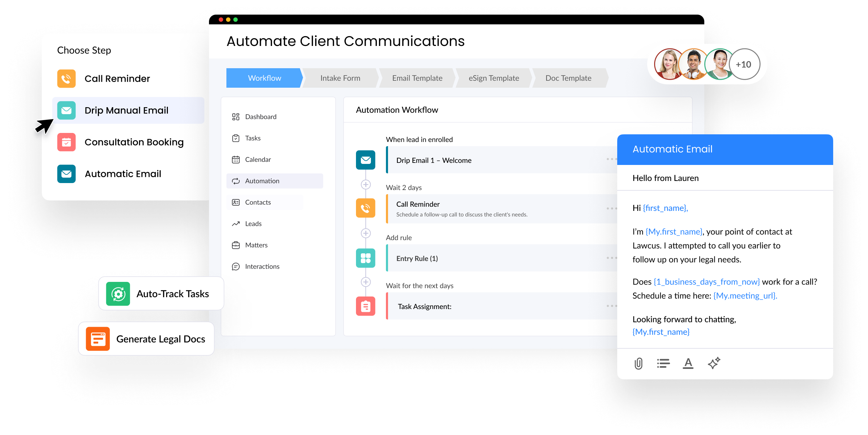Click the red Task Assignment clipboard icon
The width and height of the screenshot is (868, 435).
365,306
